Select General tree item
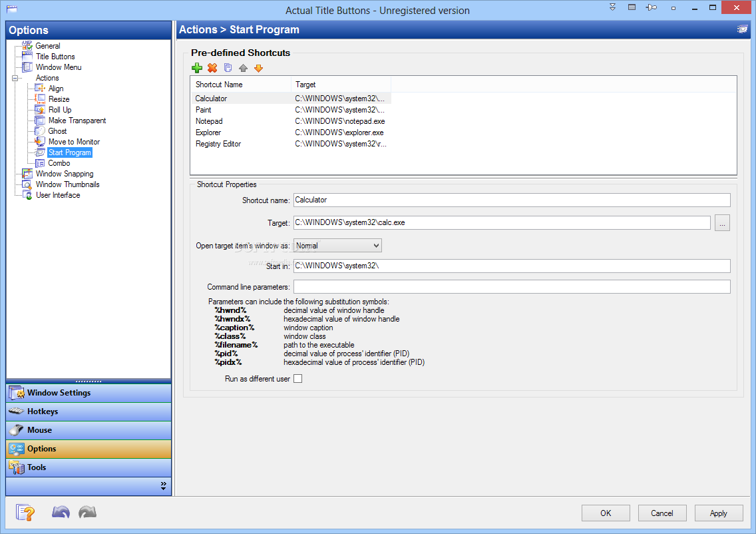756x534 pixels. pyautogui.click(x=48, y=46)
